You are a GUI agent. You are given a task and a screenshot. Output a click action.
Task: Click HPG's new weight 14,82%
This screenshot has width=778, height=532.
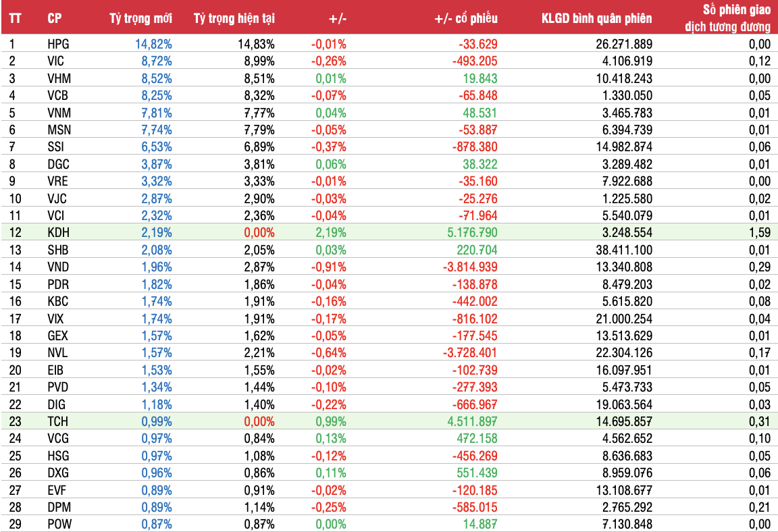[153, 44]
